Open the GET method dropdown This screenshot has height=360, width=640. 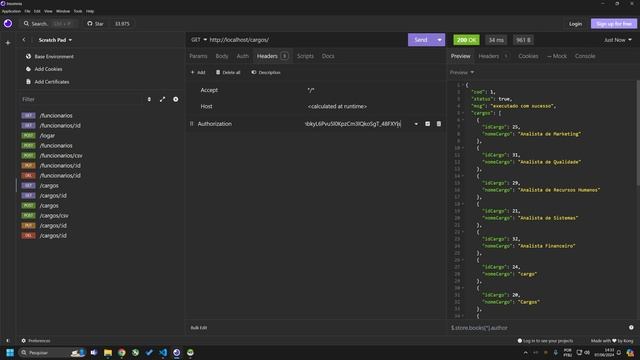coord(199,40)
